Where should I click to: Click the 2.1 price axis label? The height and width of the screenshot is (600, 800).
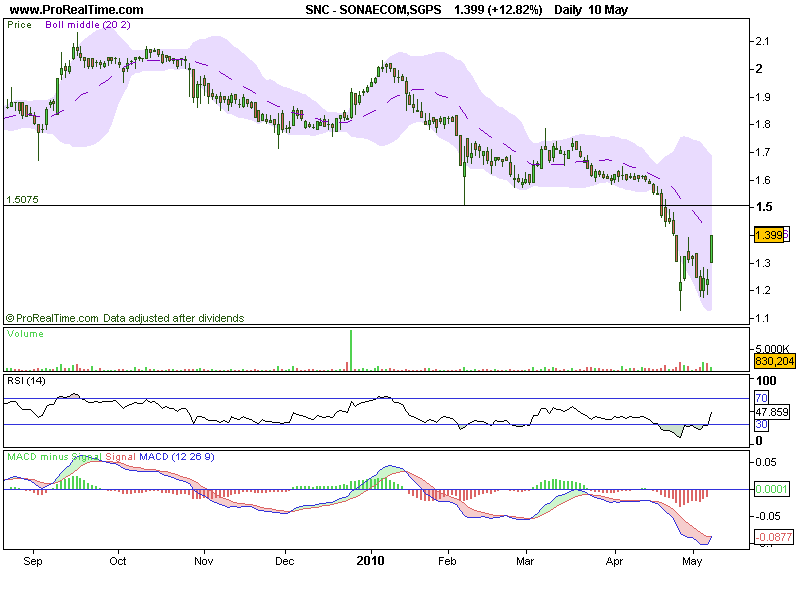(762, 41)
